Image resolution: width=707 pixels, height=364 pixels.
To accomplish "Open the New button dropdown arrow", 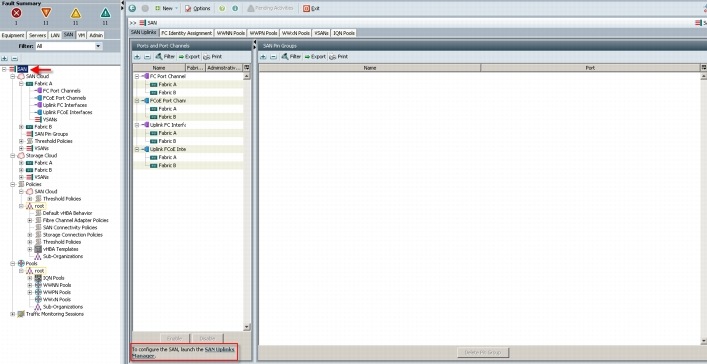I will (176, 8).
